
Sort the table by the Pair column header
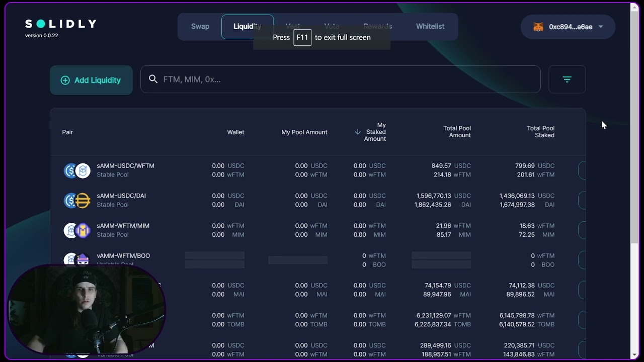(67, 132)
